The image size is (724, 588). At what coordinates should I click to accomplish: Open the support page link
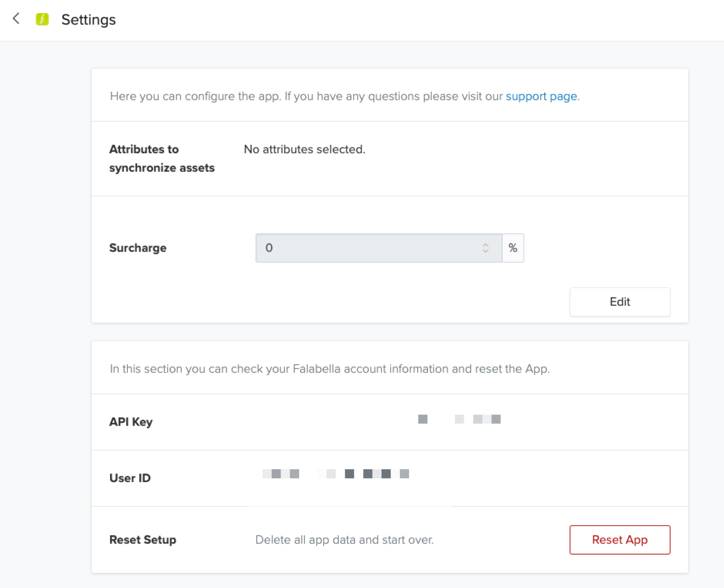[541, 96]
